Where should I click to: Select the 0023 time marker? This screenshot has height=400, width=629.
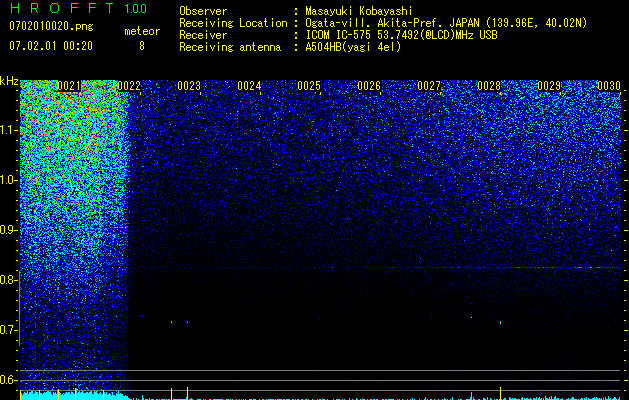[x=189, y=86]
